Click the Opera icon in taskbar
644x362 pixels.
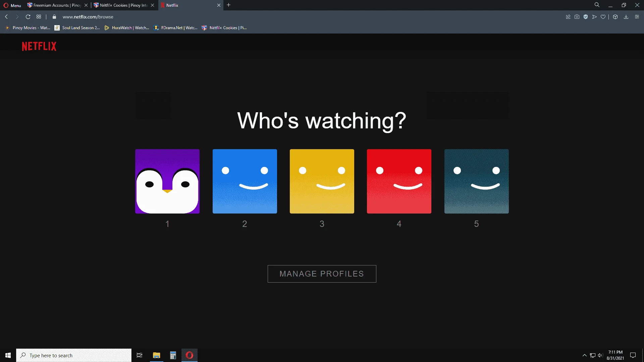tap(190, 355)
